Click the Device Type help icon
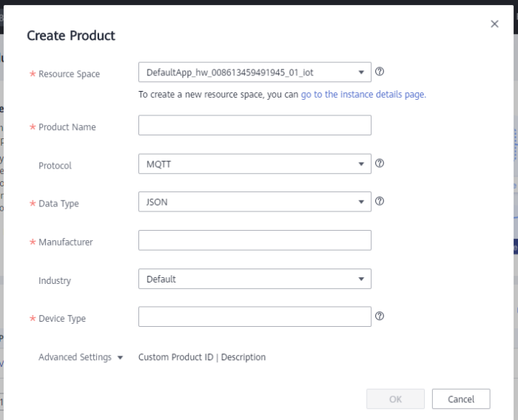Screen dimensions: 518x420 click(380, 316)
